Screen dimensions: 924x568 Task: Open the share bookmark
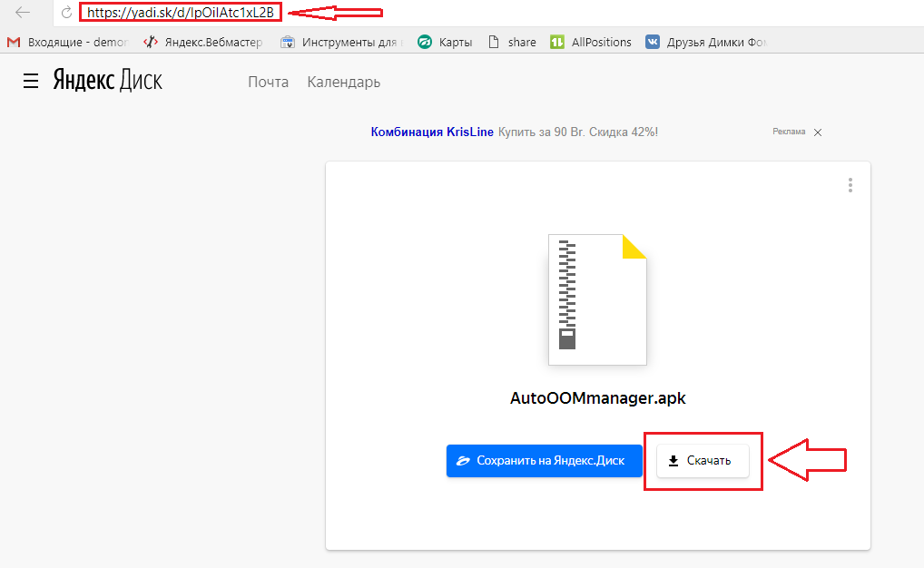point(512,43)
